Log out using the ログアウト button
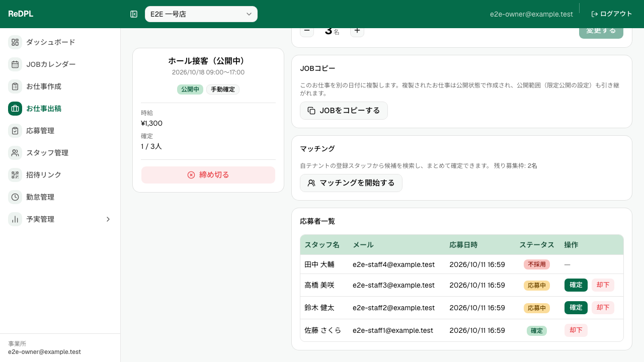The image size is (644, 362). 612,14
